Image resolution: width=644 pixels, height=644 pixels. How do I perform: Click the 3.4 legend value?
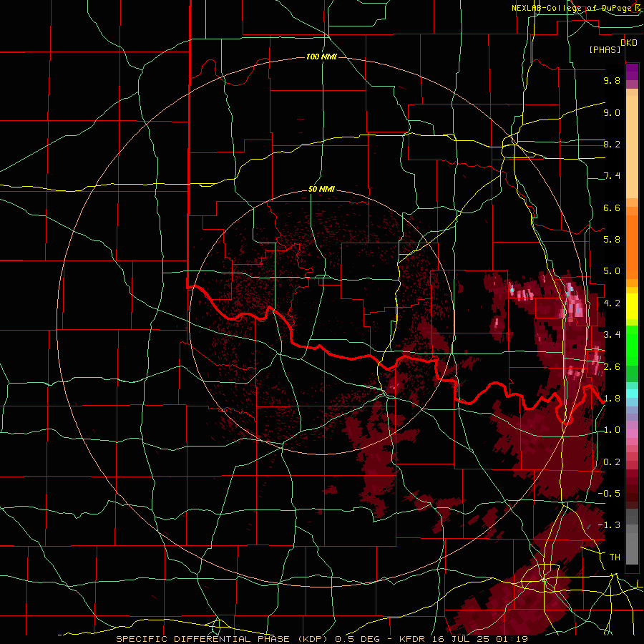coord(612,335)
